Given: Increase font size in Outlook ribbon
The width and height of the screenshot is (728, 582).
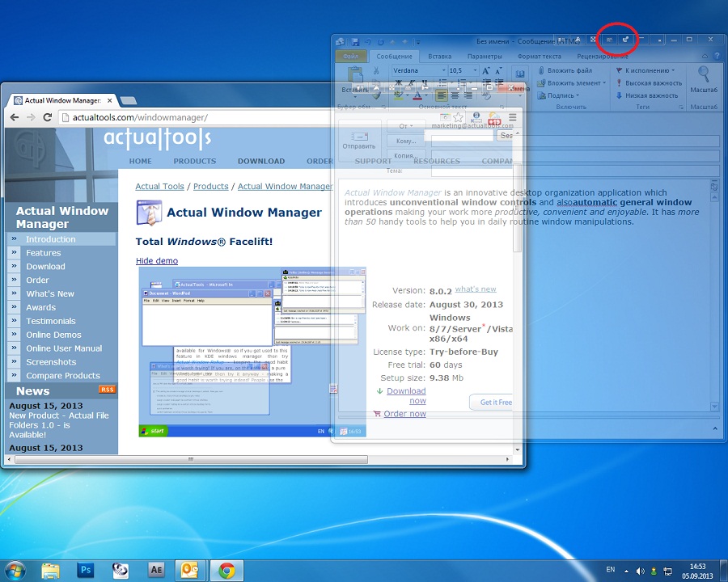Looking at the screenshot, I should [485, 70].
